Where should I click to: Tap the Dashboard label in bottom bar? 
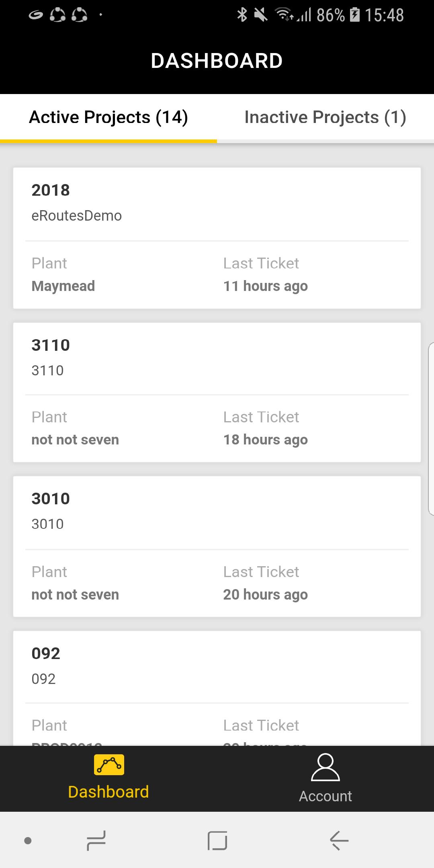pyautogui.click(x=108, y=792)
